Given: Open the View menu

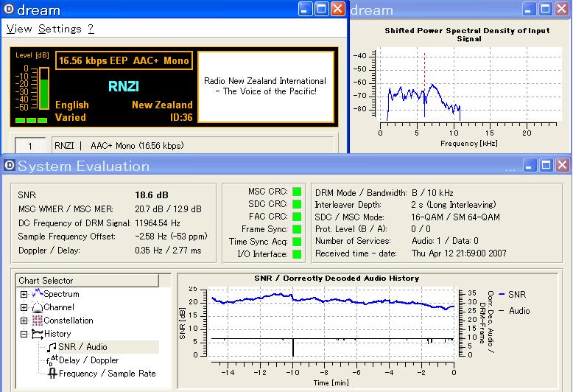Looking at the screenshot, I should (19, 29).
